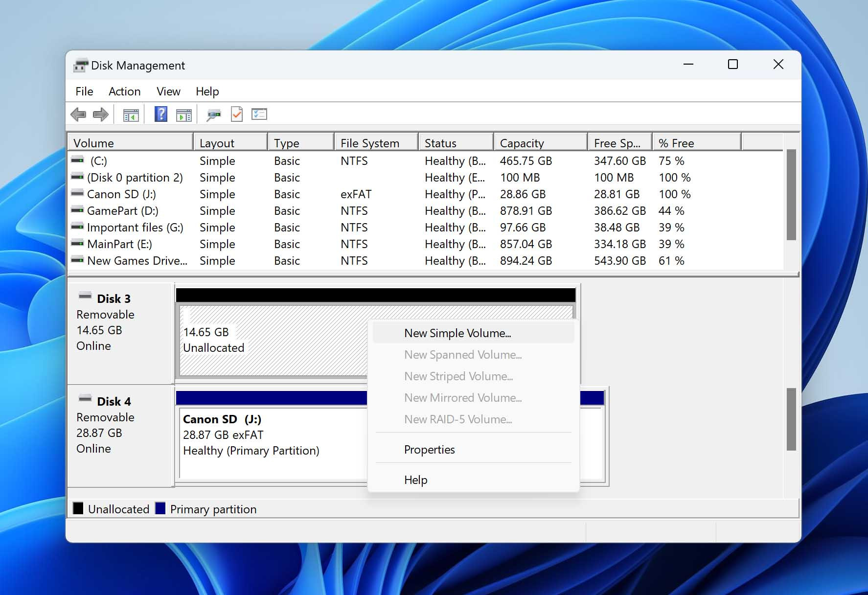868x595 pixels.
Task: Click the drive icon beside MainPart (E:)
Action: (77, 243)
